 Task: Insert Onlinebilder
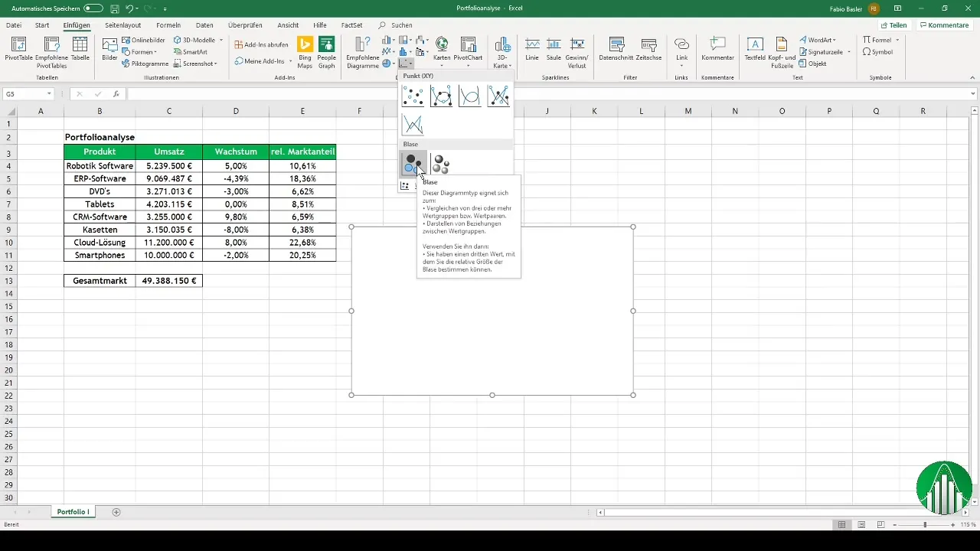coord(143,40)
